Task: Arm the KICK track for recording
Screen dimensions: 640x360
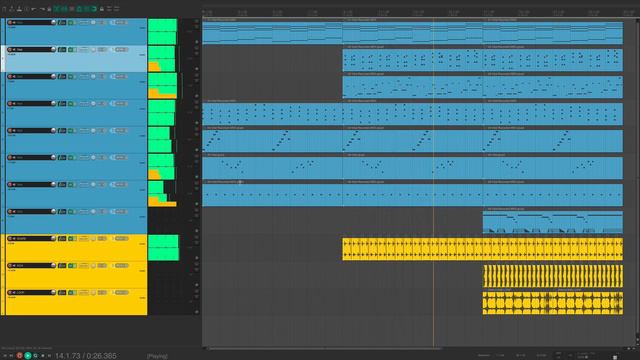Action: 10,265
